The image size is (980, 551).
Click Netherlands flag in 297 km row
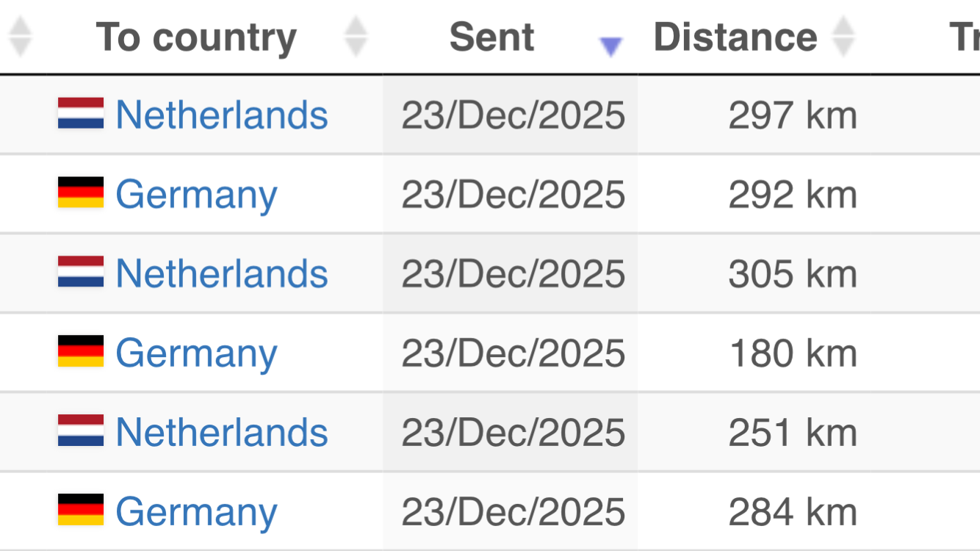[81, 114]
